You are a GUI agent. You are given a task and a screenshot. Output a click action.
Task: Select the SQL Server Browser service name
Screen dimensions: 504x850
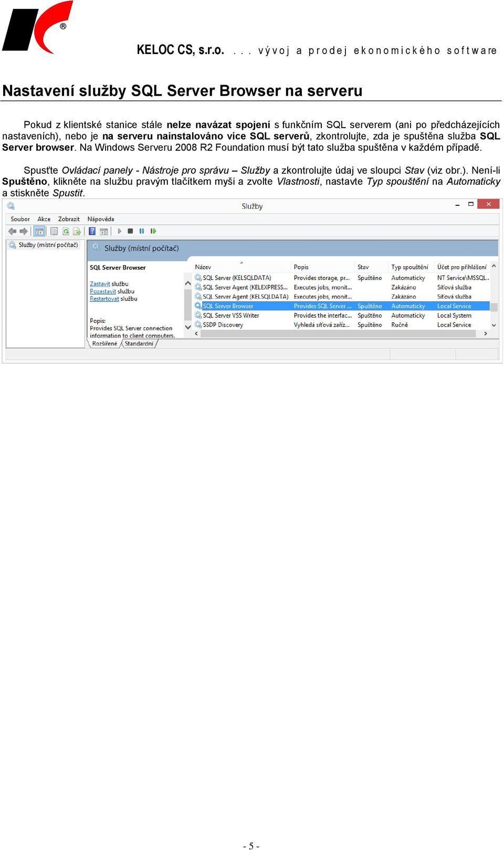(228, 306)
